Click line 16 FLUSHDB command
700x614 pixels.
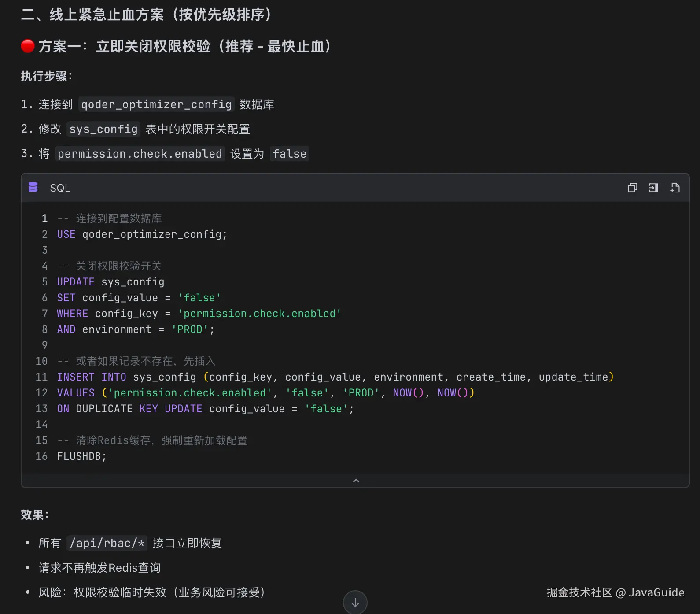pyautogui.click(x=82, y=456)
